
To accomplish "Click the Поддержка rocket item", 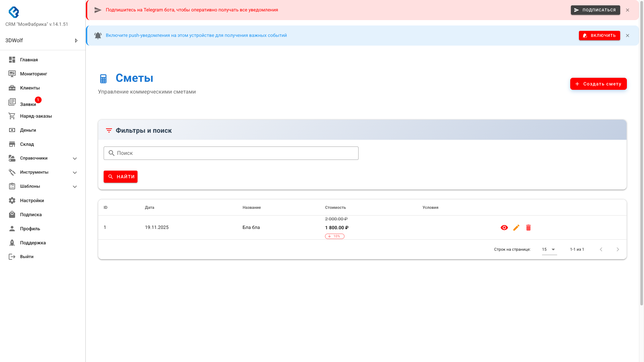I will coord(33,243).
